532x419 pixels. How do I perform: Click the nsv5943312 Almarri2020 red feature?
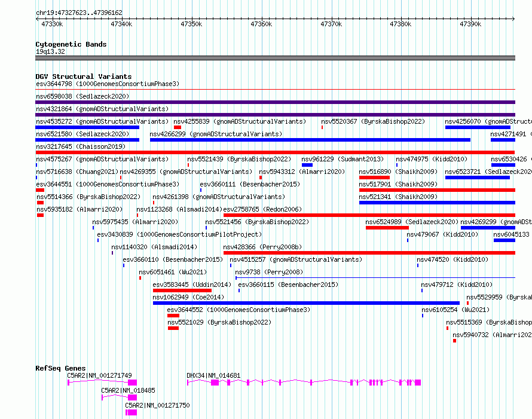pos(261,178)
